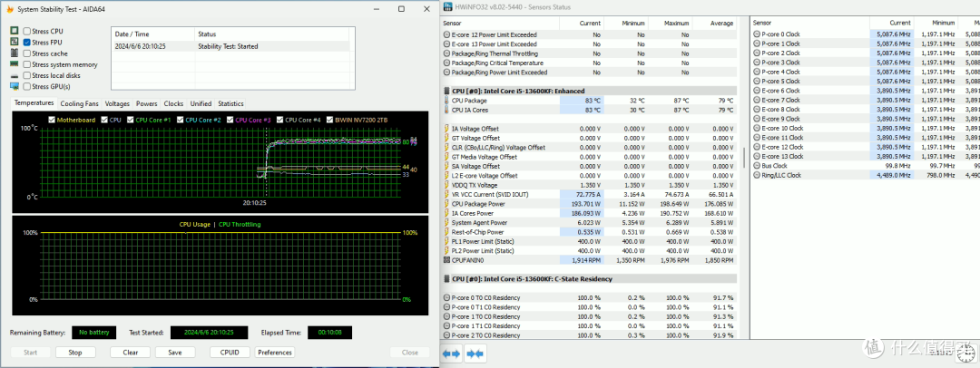Click the monitor icon beside Stress GPU(s)
This screenshot has width=980, height=368.
click(x=15, y=87)
